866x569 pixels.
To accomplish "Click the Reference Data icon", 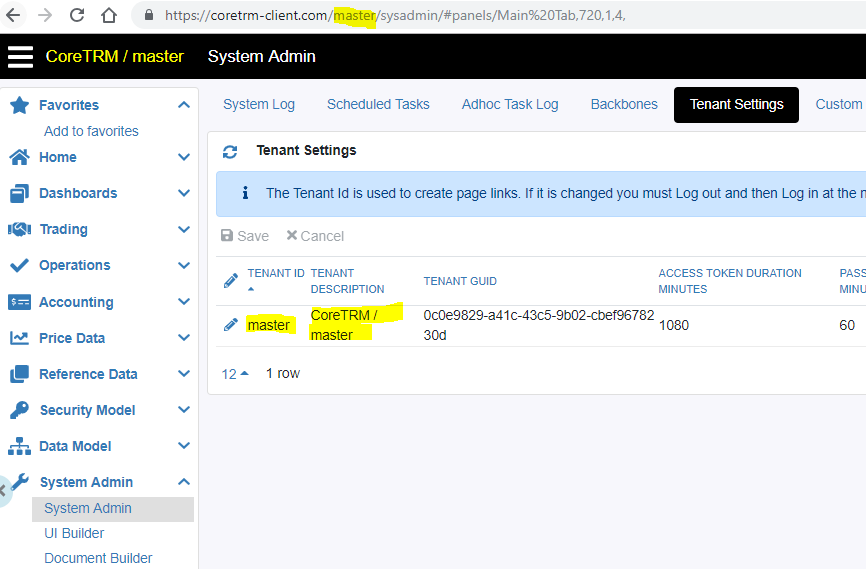I will click(x=19, y=374).
